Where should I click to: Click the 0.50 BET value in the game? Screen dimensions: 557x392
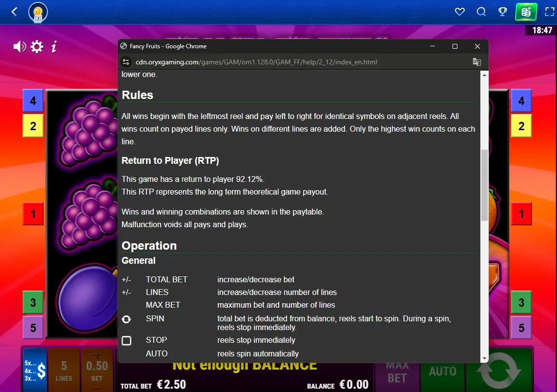(97, 366)
